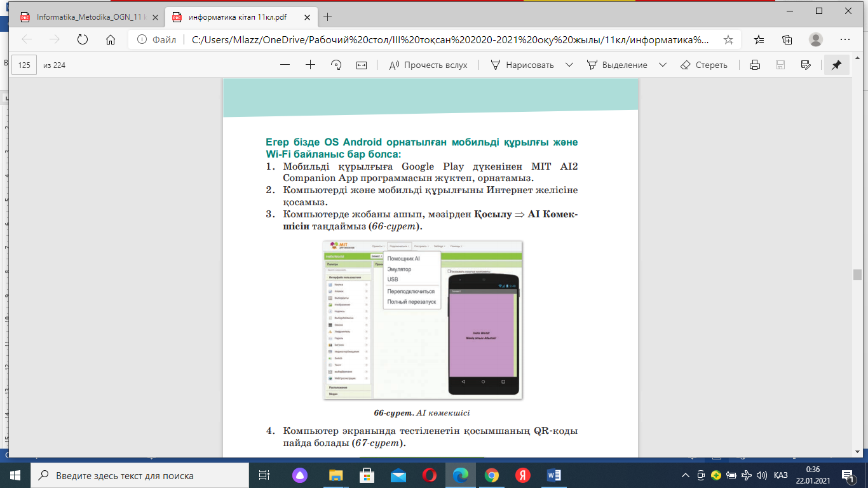Viewport: 868px width, 488px height.
Task: Open Microsoft Store from the taskbar
Action: click(x=367, y=475)
